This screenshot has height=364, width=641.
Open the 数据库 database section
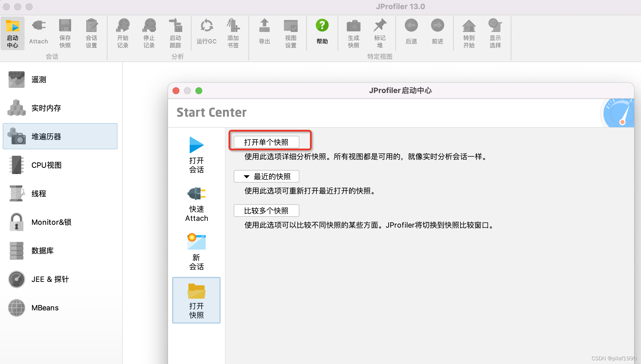tap(42, 250)
